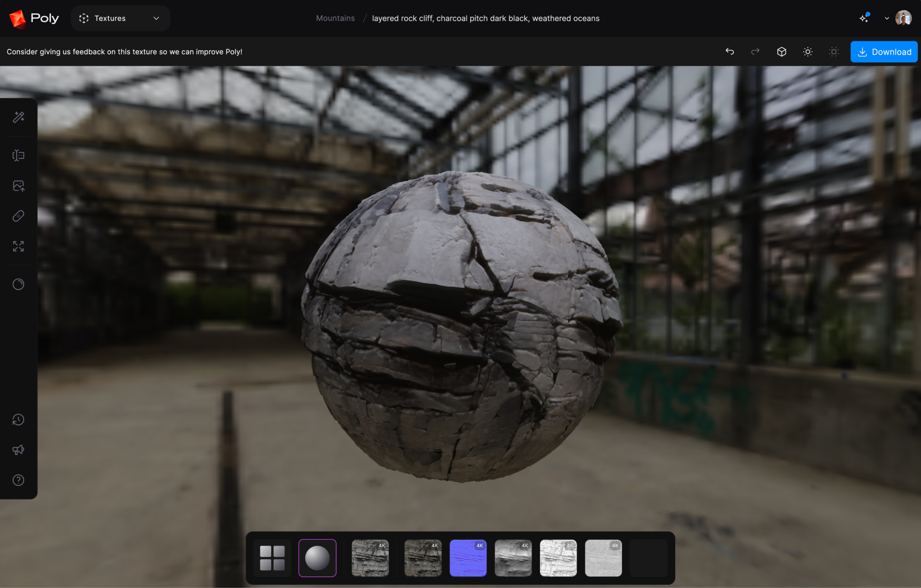View the light gray roughness map thumbnail
The width and height of the screenshot is (921, 588).
[603, 558]
